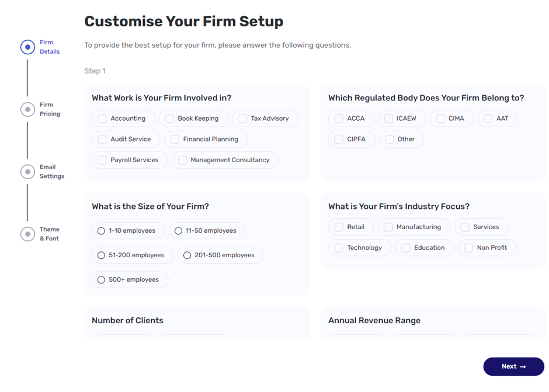
Task: Enable the Book Keeping option
Action: pos(169,118)
